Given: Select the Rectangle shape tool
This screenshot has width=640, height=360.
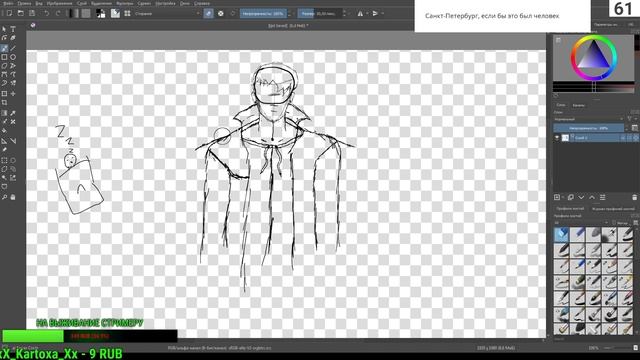Looking at the screenshot, I should click(x=4, y=57).
